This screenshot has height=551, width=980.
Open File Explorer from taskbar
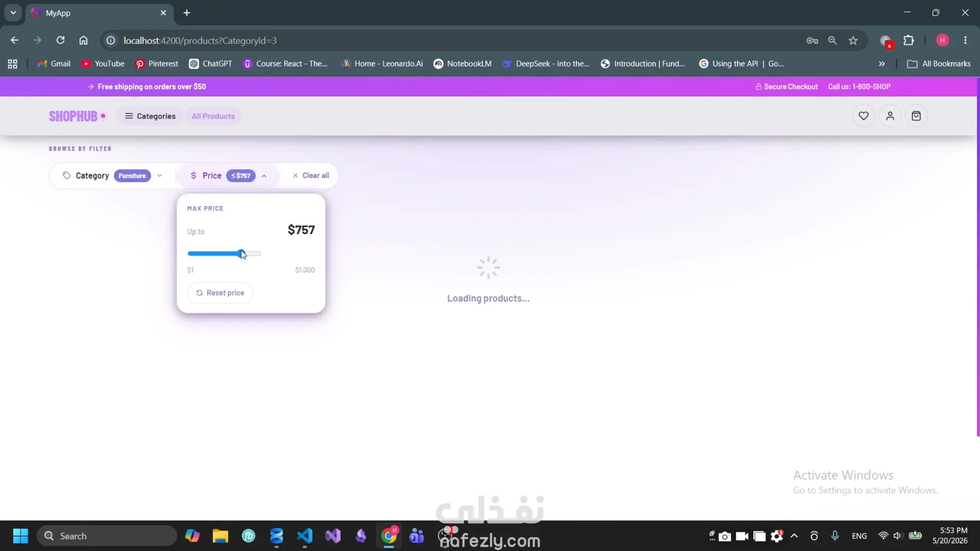[x=220, y=536]
